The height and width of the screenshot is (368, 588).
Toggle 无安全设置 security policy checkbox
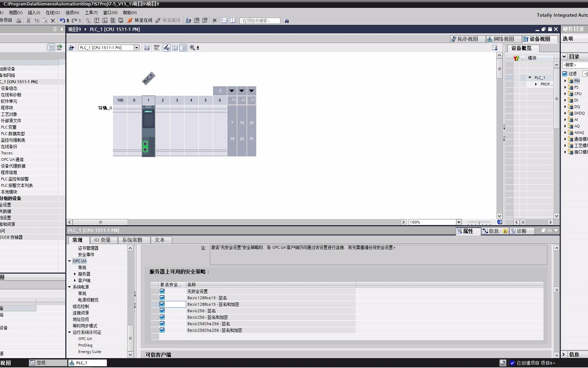pos(162,291)
